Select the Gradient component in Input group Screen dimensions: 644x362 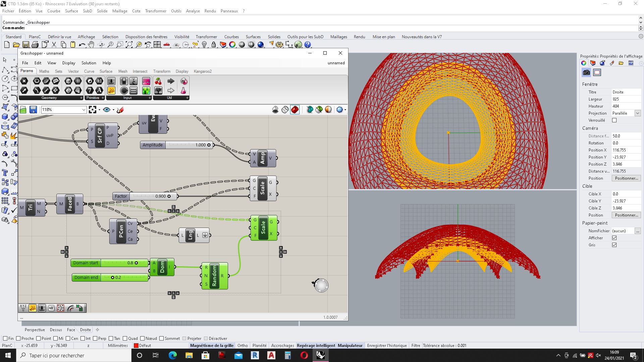(x=146, y=81)
